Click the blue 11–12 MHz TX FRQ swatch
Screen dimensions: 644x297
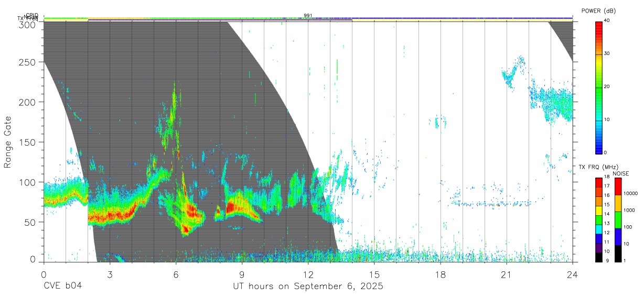tap(598, 238)
